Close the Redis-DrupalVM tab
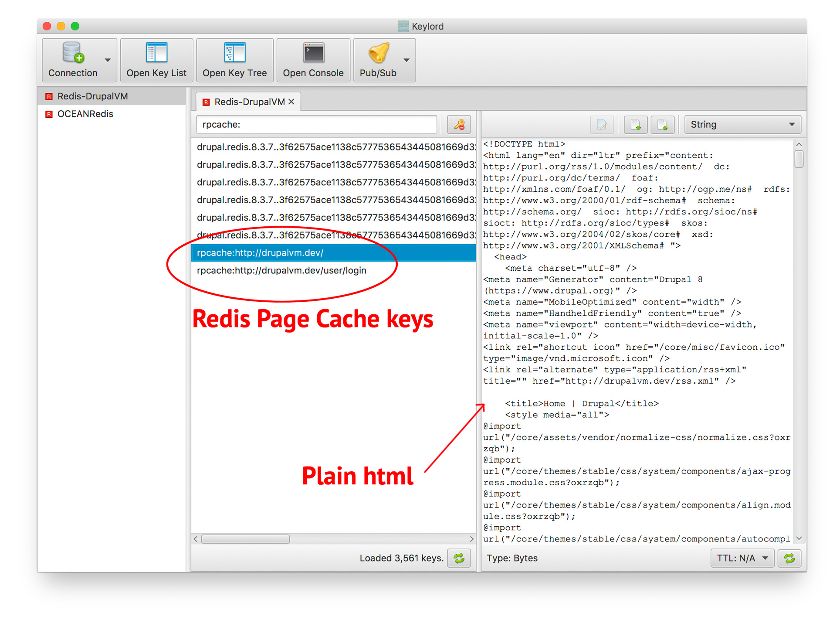This screenshot has width=840, height=620. coord(291,102)
